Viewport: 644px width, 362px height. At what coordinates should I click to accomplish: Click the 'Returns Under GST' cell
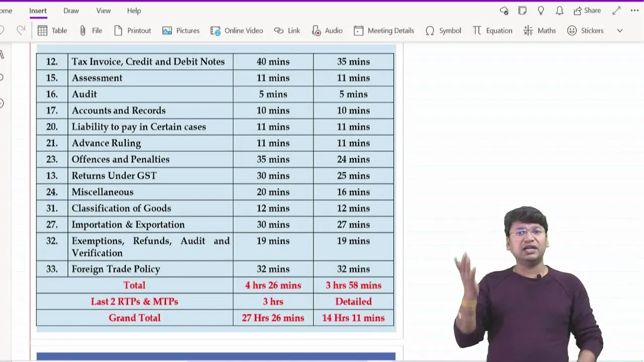[150, 175]
